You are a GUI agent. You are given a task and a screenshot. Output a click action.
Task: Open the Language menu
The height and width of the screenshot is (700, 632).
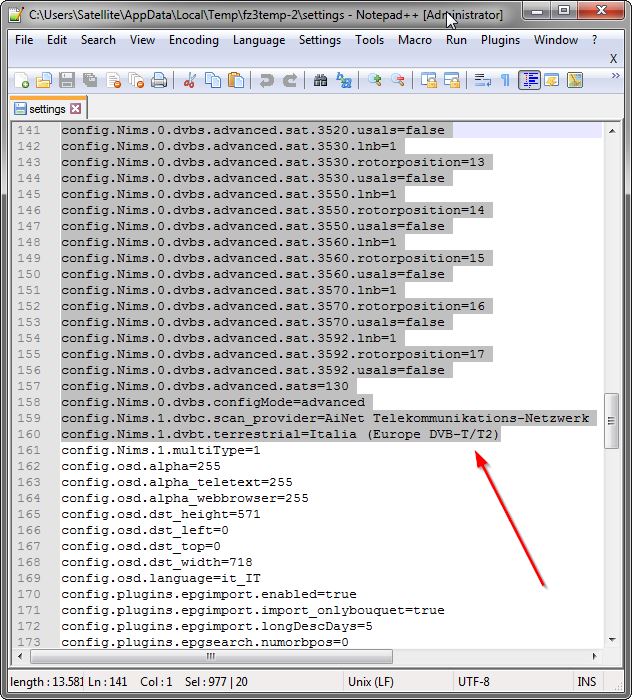coord(259,40)
